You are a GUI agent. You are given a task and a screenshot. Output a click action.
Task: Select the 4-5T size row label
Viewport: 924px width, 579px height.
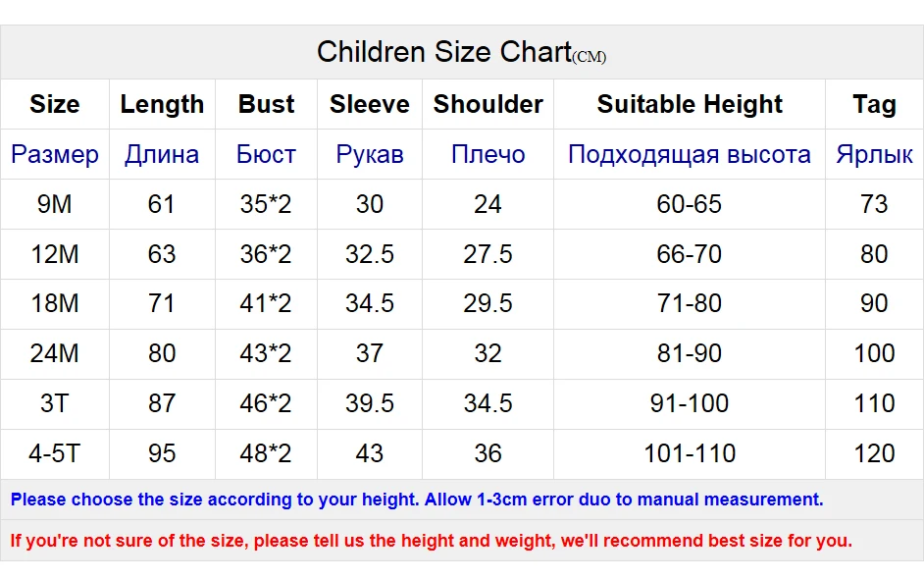click(x=55, y=454)
